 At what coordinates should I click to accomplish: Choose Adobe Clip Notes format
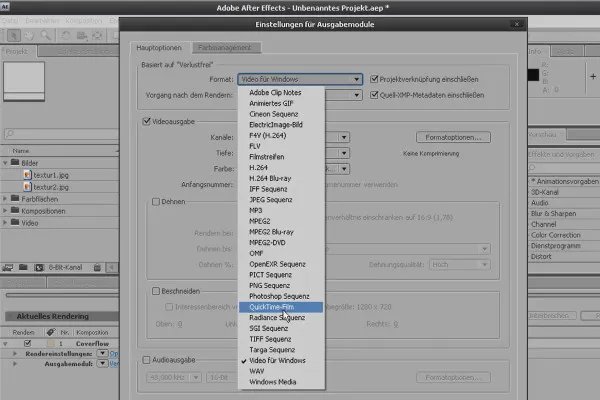tap(275, 93)
